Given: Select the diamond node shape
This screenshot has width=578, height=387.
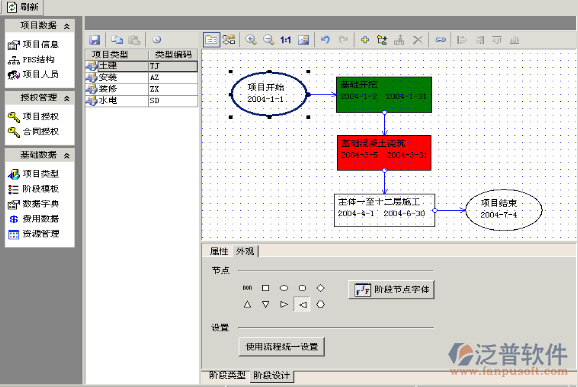Looking at the screenshot, I should click(321, 287).
